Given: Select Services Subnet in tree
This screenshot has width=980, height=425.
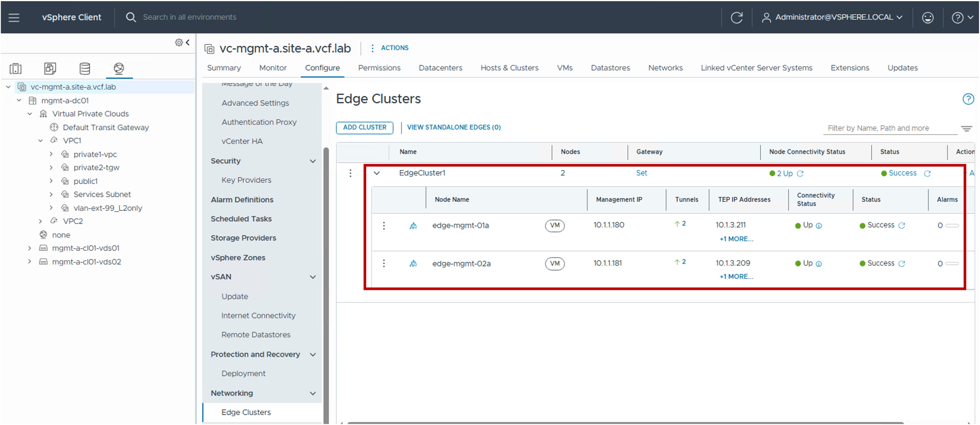Looking at the screenshot, I should tap(102, 195).
